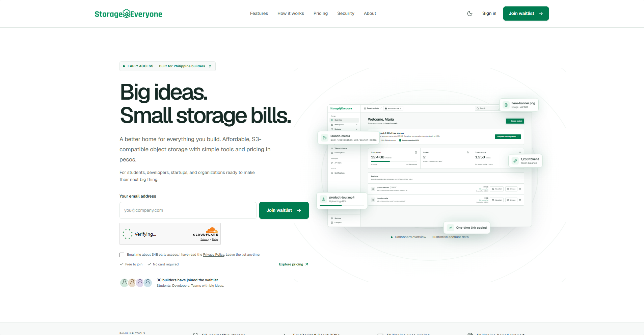644x335 pixels.
Task: Toggle dark mode with the moon icon
Action: tap(469, 14)
